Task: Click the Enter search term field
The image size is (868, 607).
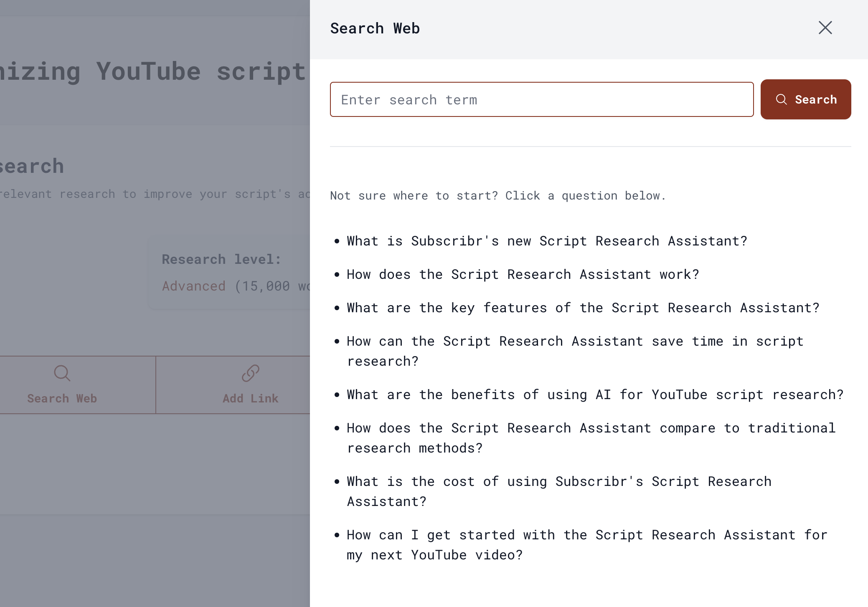Action: click(542, 99)
